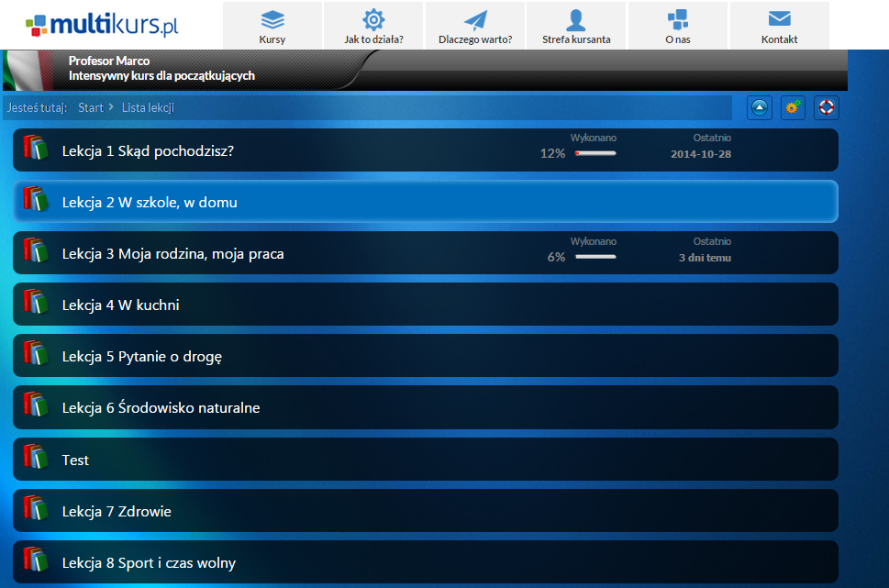
Task: Click the books icon beside Lekcja 1
Action: [x=35, y=150]
